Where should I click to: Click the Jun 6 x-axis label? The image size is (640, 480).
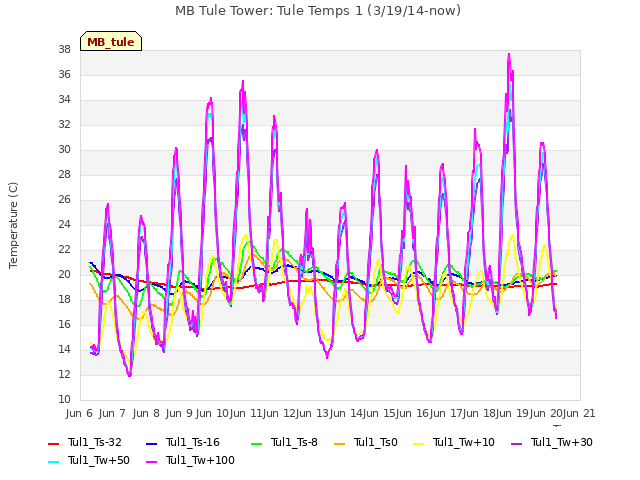tap(79, 413)
